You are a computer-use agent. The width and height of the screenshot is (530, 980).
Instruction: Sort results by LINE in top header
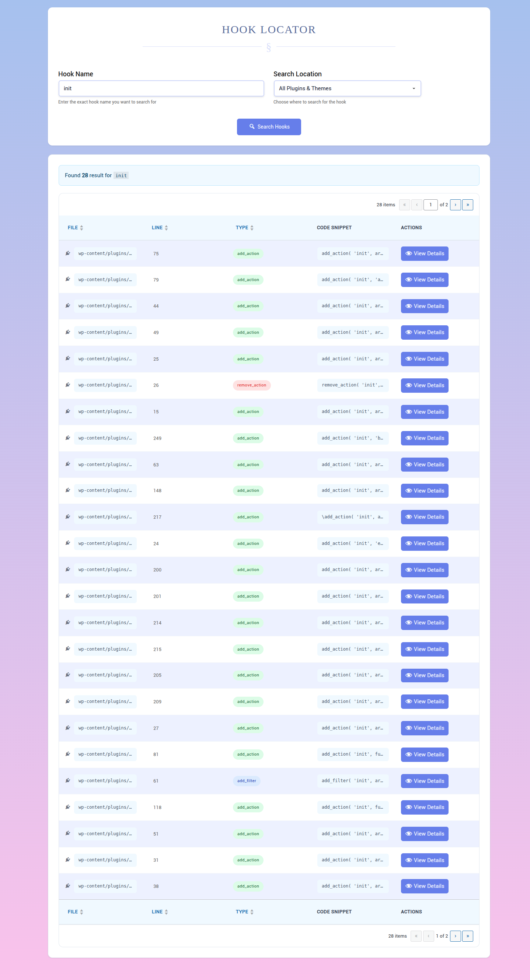pyautogui.click(x=160, y=228)
